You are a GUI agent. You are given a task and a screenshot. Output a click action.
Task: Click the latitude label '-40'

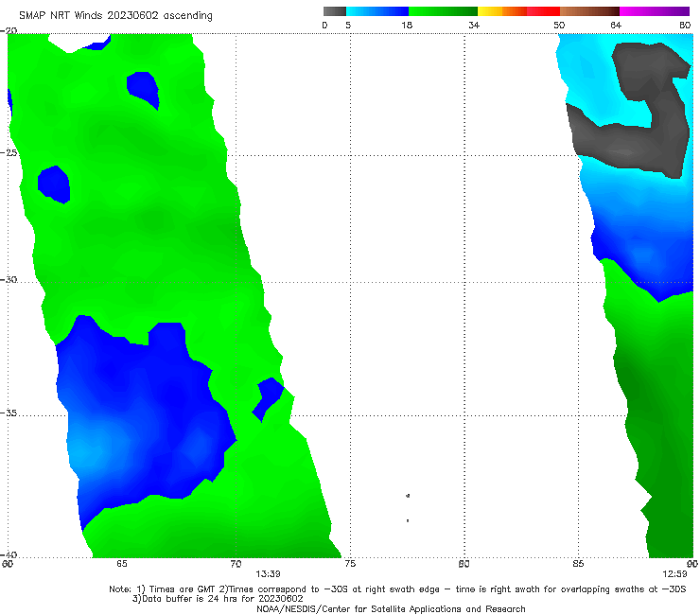click(x=9, y=554)
